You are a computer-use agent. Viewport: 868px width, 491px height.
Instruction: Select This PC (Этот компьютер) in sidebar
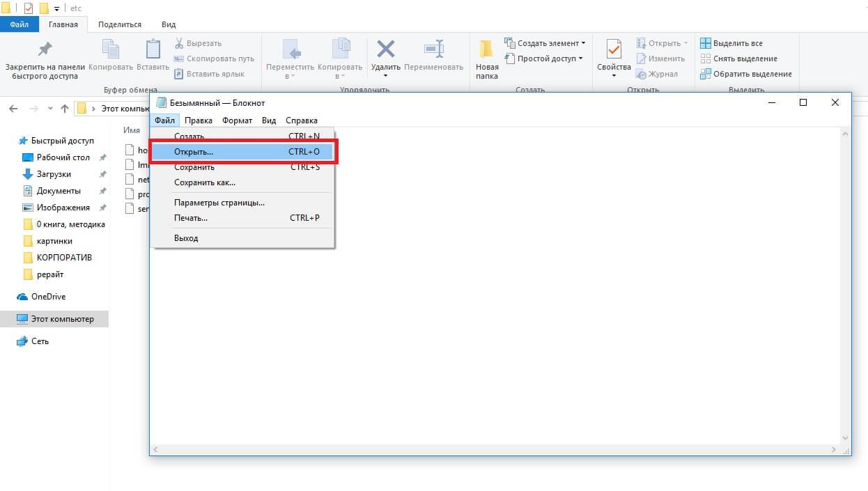[54, 319]
